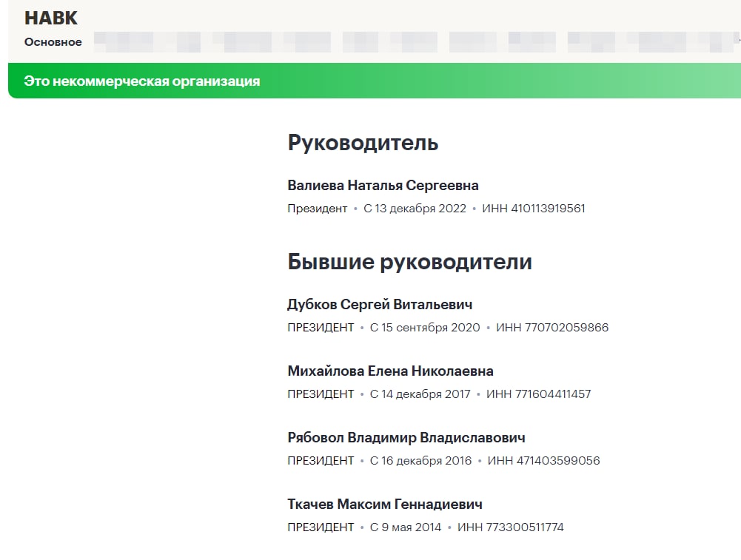Image resolution: width=741 pixels, height=560 pixels.
Task: Select ИНН 410113919561 text
Action: 534,208
